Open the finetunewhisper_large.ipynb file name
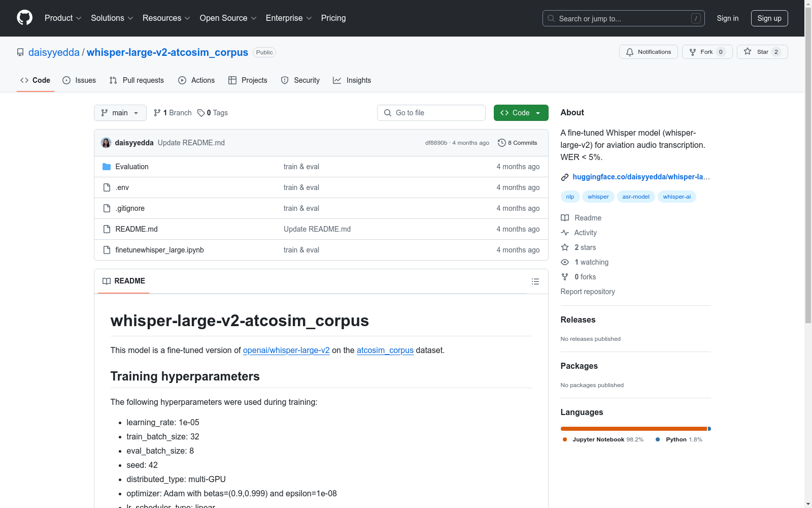Viewport: 812px width, 508px height. tap(160, 250)
